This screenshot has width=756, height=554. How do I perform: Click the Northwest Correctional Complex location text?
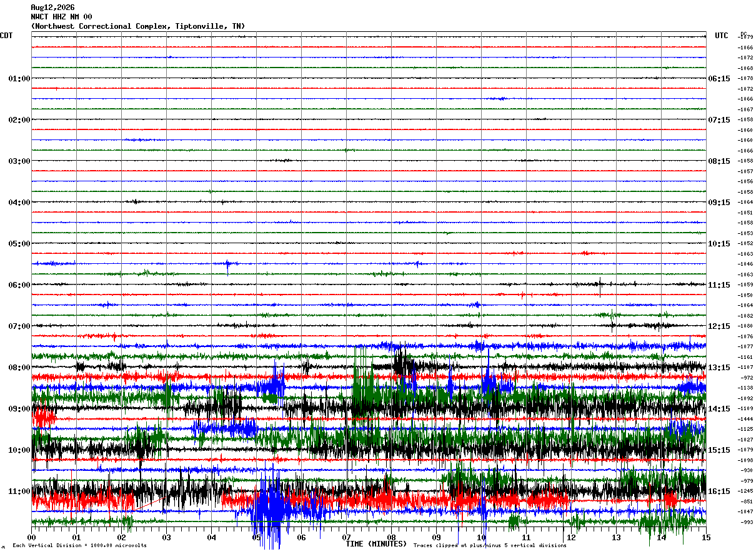coord(138,26)
